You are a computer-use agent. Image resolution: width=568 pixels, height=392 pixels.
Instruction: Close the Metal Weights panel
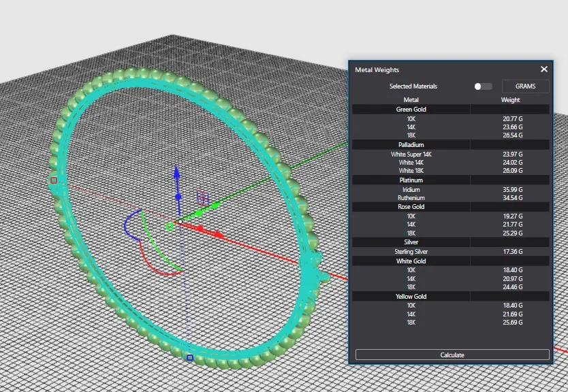pos(544,69)
